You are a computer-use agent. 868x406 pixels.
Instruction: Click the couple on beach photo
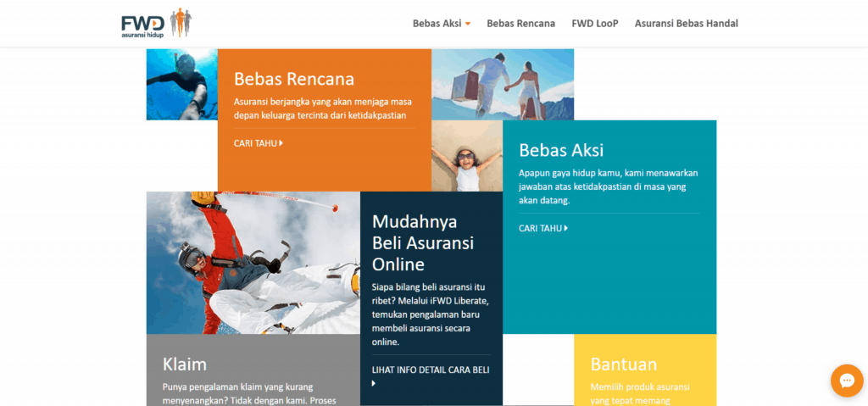click(502, 84)
